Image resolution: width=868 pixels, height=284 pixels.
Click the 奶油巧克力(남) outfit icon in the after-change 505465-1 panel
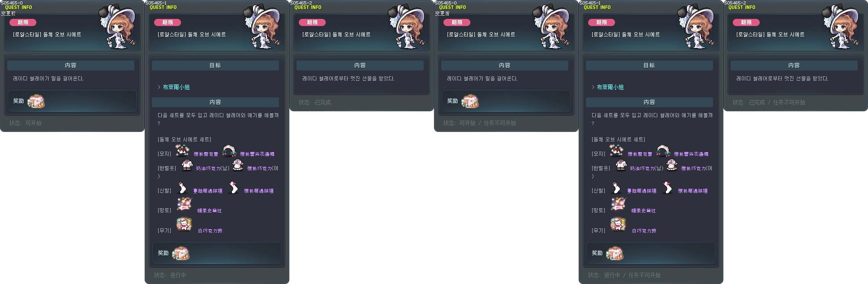pos(621,165)
